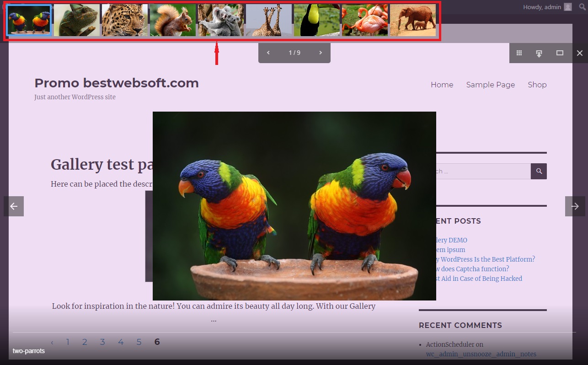The width and height of the screenshot is (588, 365).
Task: Click the admin avatar icon
Action: click(568, 7)
